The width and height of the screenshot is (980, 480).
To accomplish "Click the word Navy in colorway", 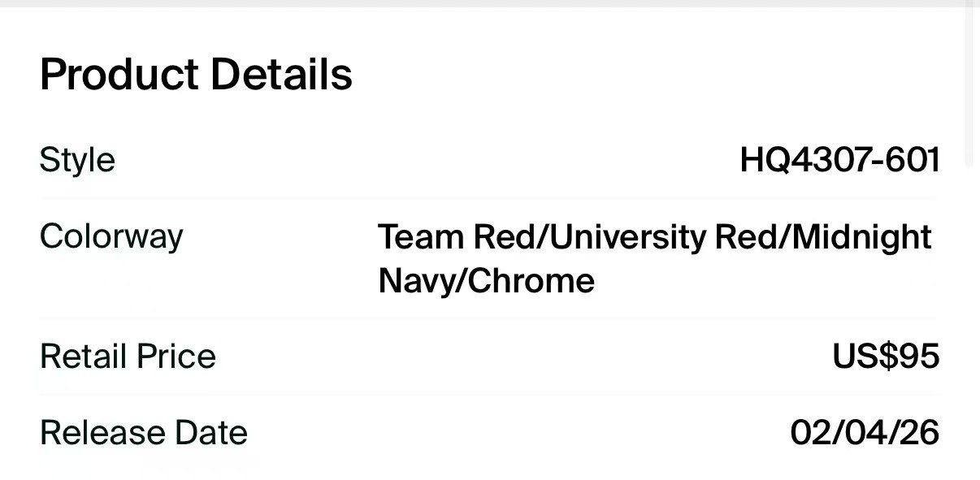I will (418, 281).
